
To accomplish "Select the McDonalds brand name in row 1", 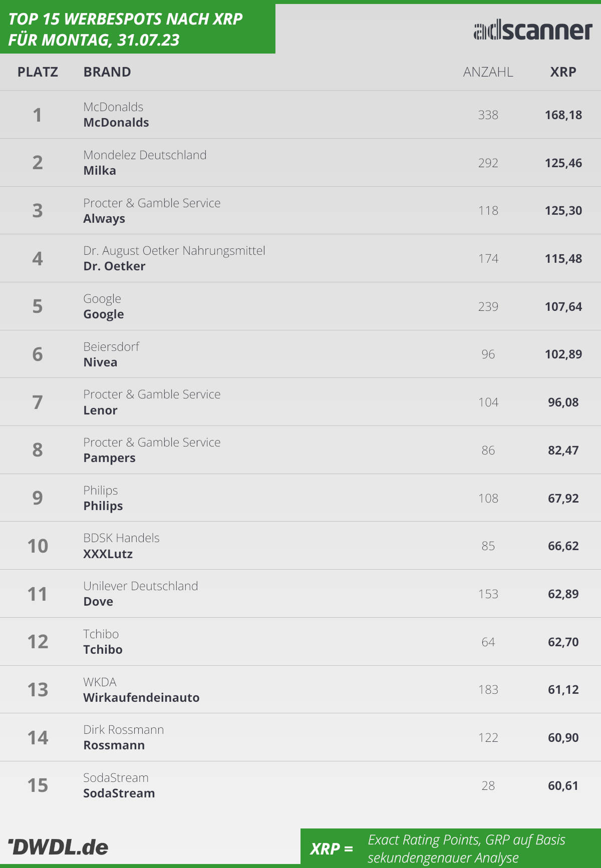I will pos(116,123).
